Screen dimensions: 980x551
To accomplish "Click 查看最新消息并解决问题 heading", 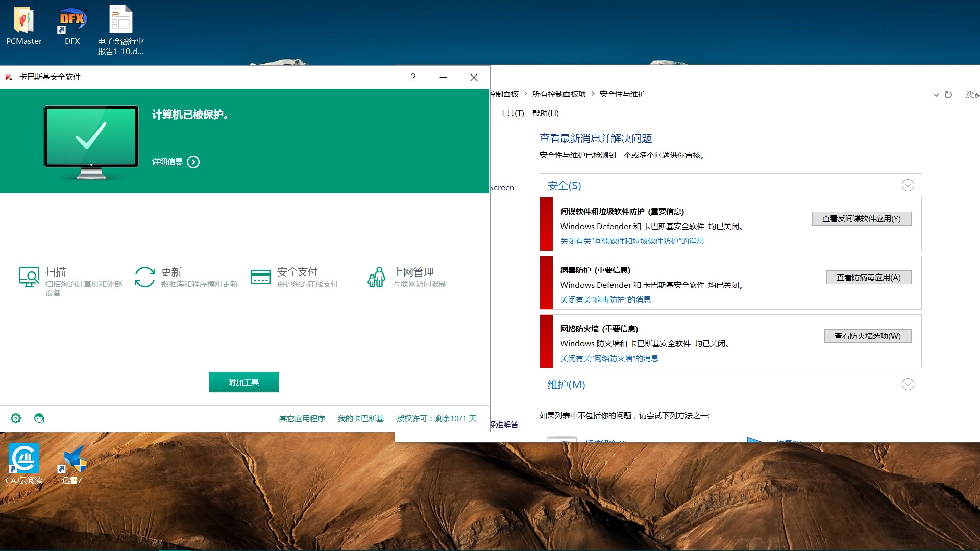I will [x=595, y=138].
